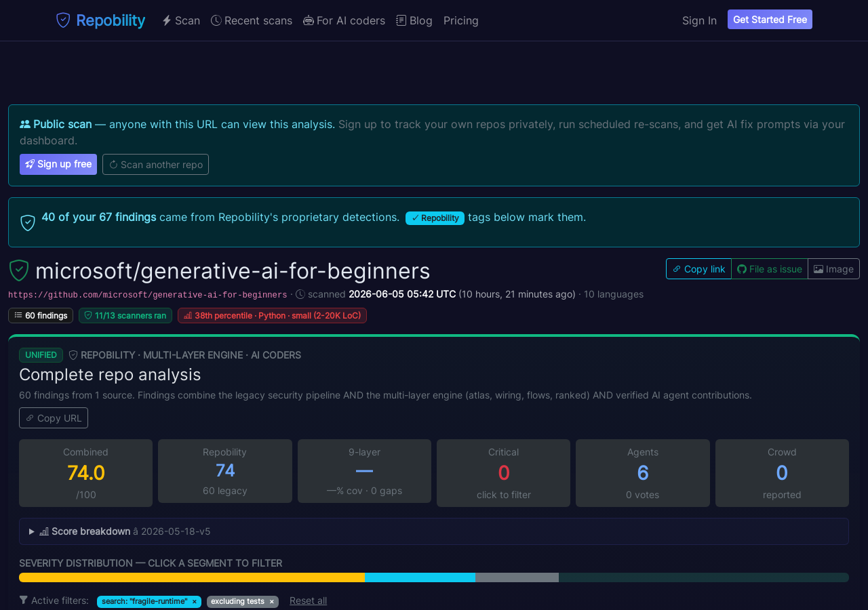
Task: Open the Scan page from navigation
Action: [181, 20]
